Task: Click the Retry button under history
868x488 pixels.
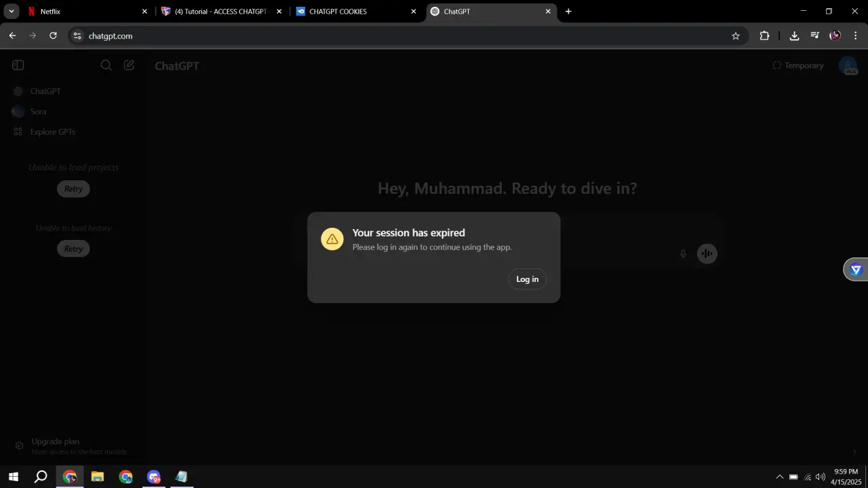Action: 73,249
